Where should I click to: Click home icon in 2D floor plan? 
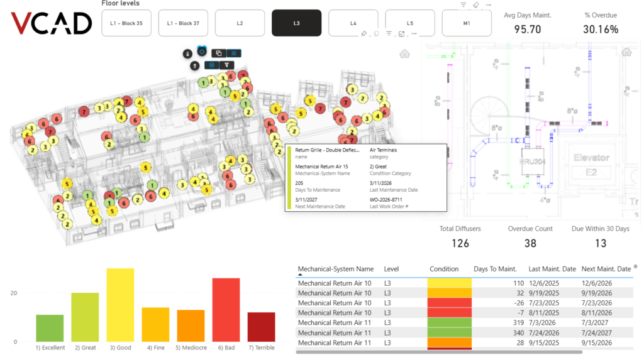pyautogui.click(x=626, y=52)
